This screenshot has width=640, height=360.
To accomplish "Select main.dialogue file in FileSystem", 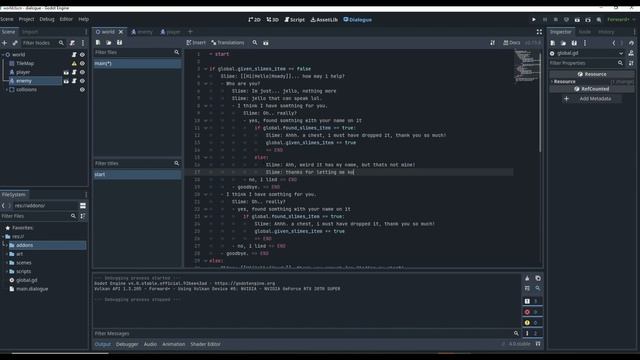I will [32, 289].
